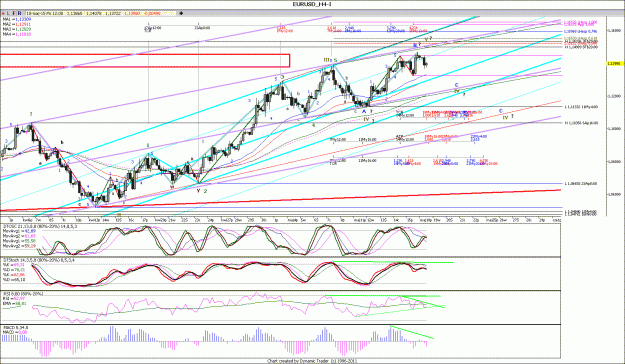
Task: Click the black diamond icon after the price readout
Action: (181, 13)
